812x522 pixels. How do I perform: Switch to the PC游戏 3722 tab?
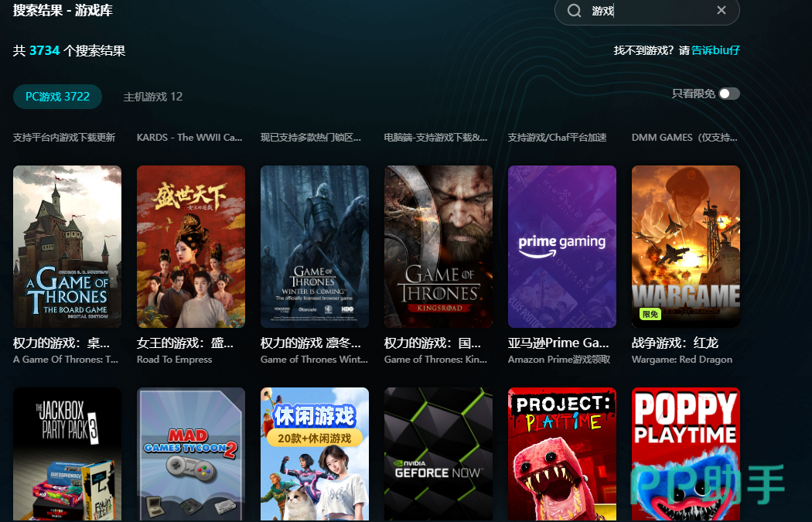pos(57,97)
